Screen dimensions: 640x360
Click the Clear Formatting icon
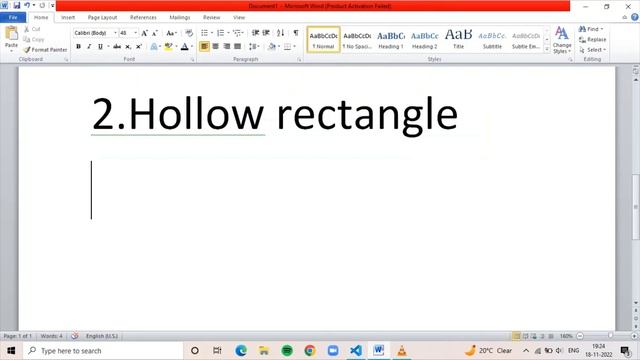189,33
